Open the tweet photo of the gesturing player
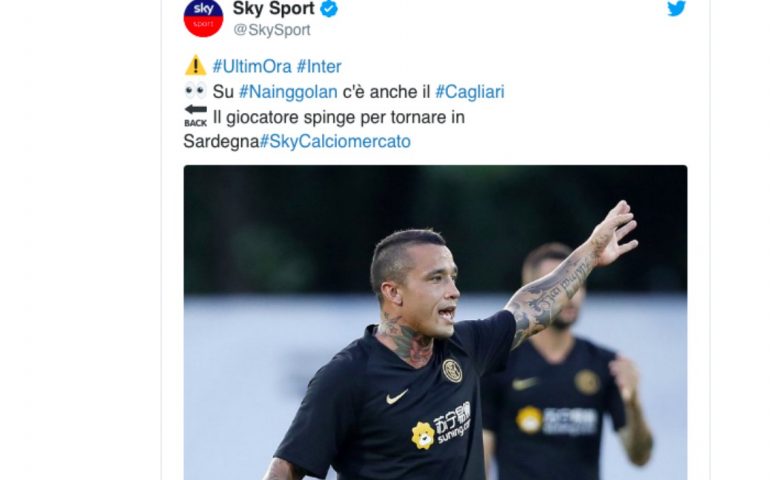Image resolution: width=770 pixels, height=480 pixels. (x=435, y=322)
